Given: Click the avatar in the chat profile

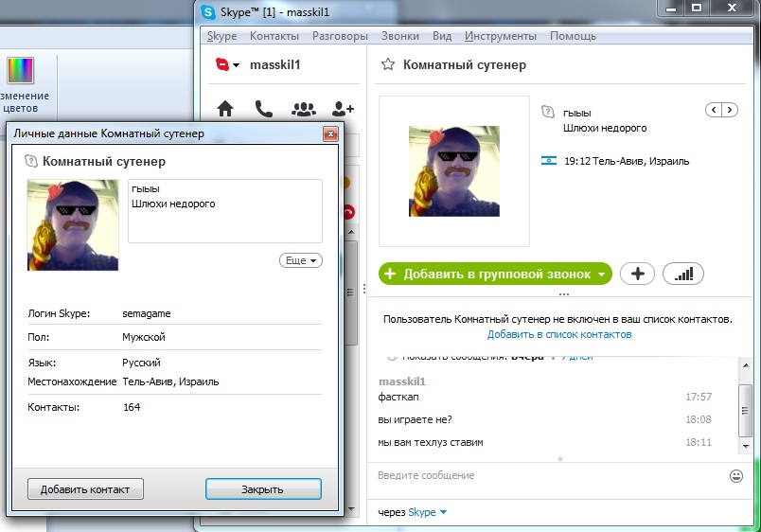Looking at the screenshot, I should (x=454, y=170).
